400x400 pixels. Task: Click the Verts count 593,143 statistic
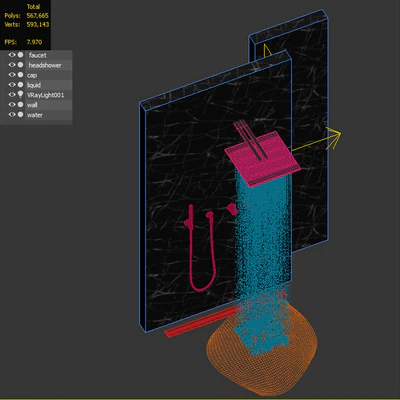38,24
